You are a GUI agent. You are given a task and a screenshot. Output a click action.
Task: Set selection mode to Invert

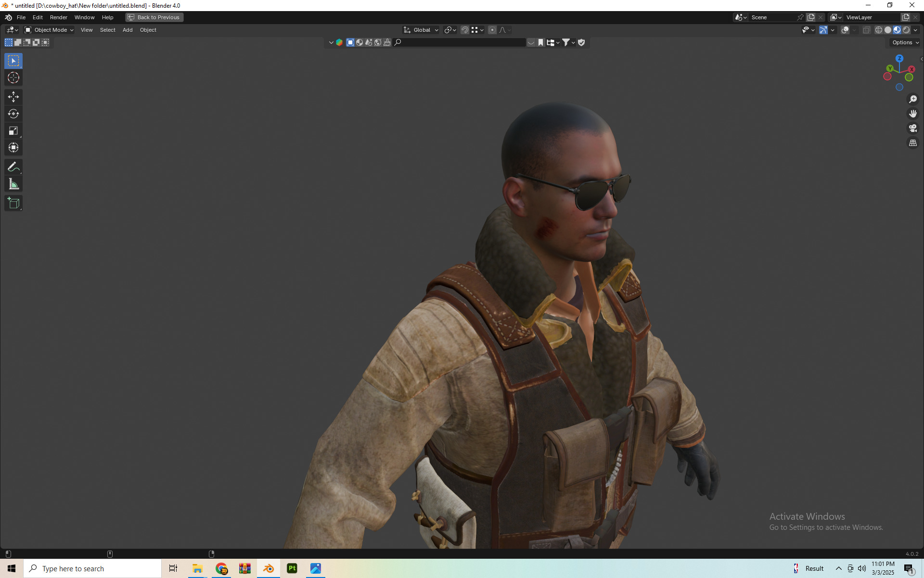pyautogui.click(x=36, y=42)
